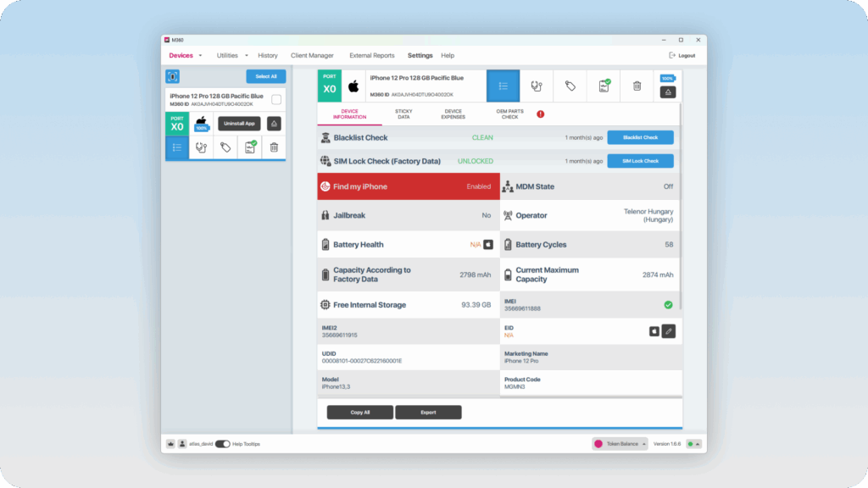Click the Copy All button

click(359, 413)
